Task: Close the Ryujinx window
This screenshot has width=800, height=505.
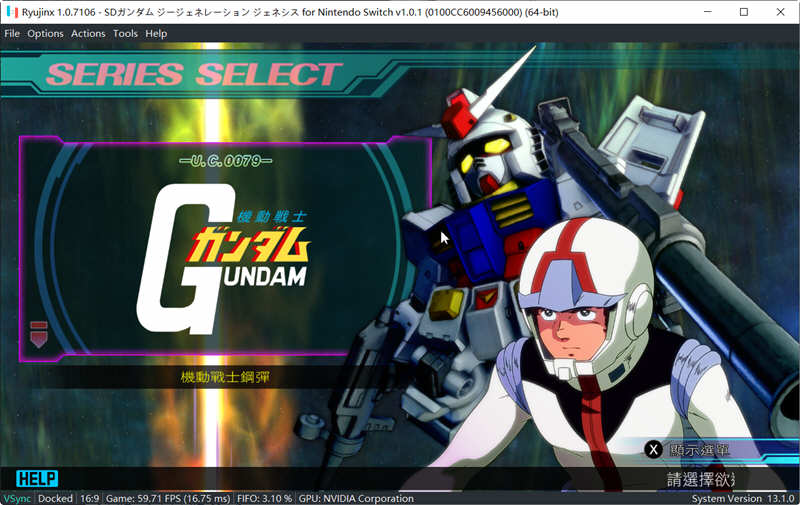Action: 780,12
